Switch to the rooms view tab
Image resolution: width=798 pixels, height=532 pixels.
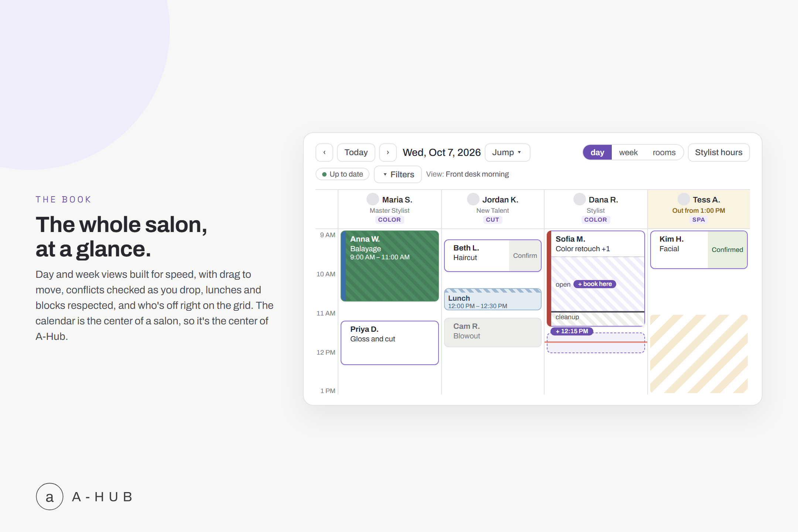(664, 153)
